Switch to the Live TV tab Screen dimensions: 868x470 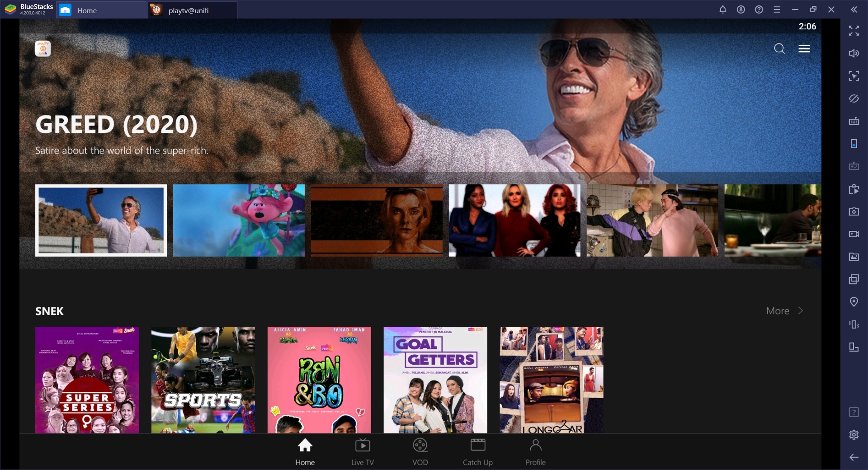tap(363, 451)
